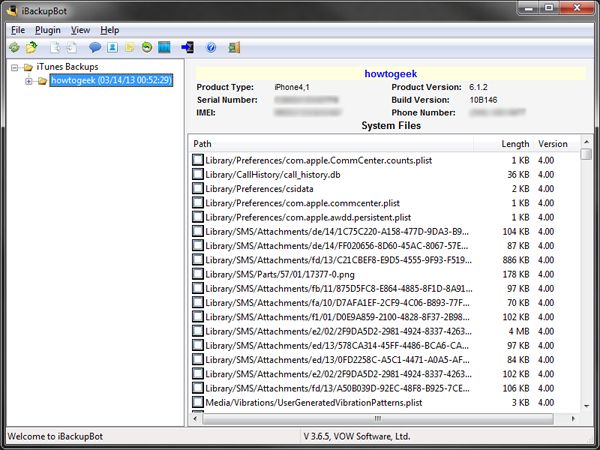Open the Plugin menu
Viewport: 600px width, 450px height.
click(x=48, y=30)
